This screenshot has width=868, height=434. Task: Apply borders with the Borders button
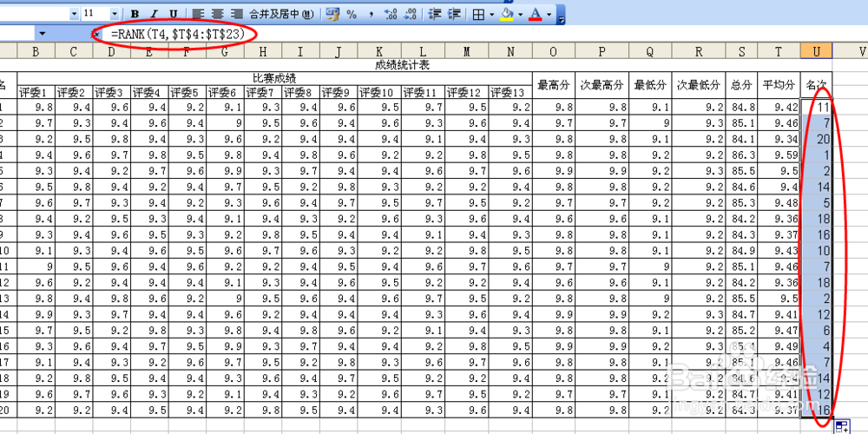pos(479,15)
